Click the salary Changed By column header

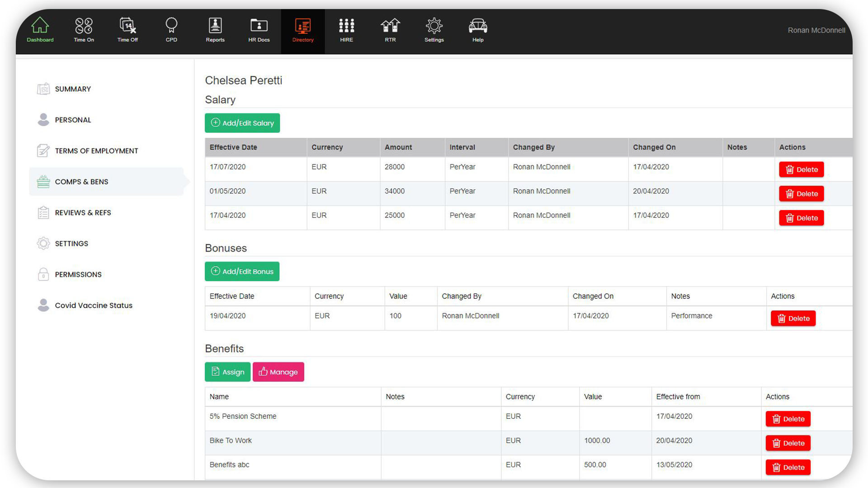coord(533,147)
